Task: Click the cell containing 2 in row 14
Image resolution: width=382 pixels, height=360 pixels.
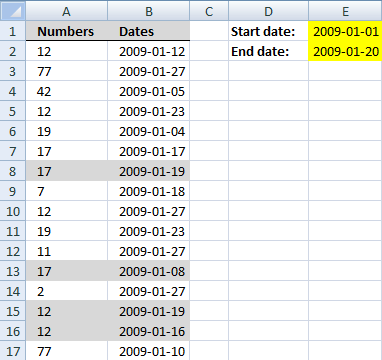Action: [67, 291]
